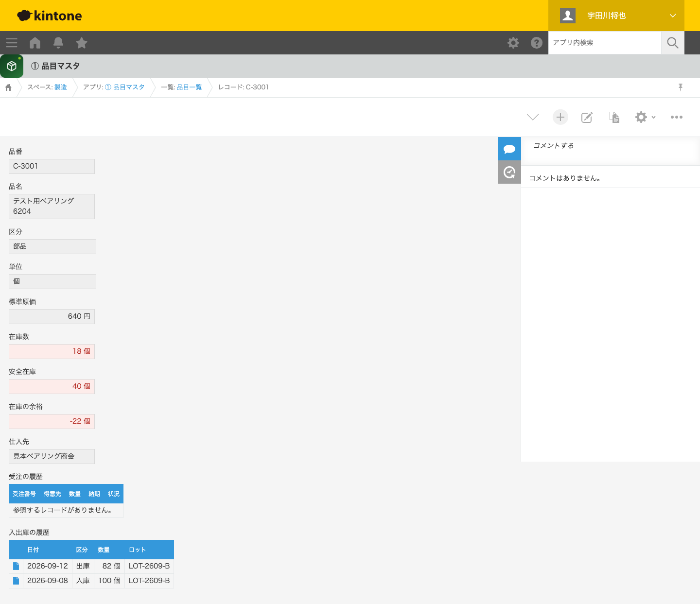Viewport: 700px width, 604px height.
Task: Open the kintone settings gear in header
Action: click(513, 43)
